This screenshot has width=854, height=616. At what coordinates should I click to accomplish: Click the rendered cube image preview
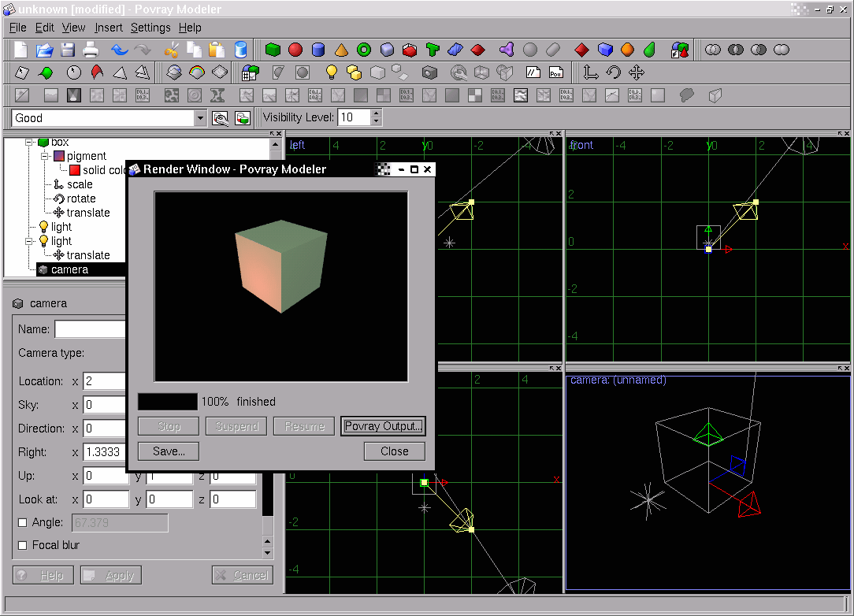[281, 287]
